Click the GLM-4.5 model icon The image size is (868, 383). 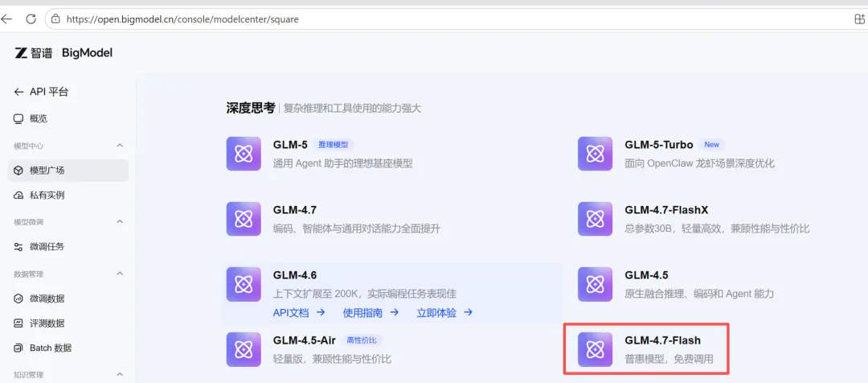[595, 284]
